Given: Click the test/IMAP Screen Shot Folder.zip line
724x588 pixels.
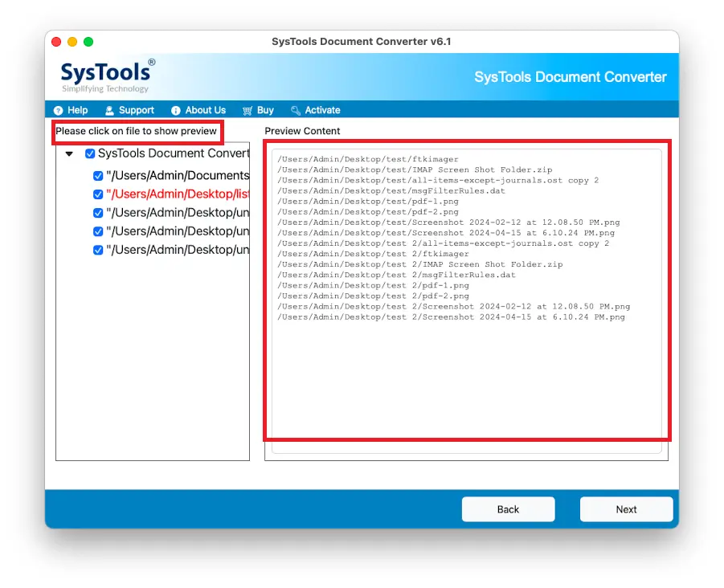Looking at the screenshot, I should point(415,169).
